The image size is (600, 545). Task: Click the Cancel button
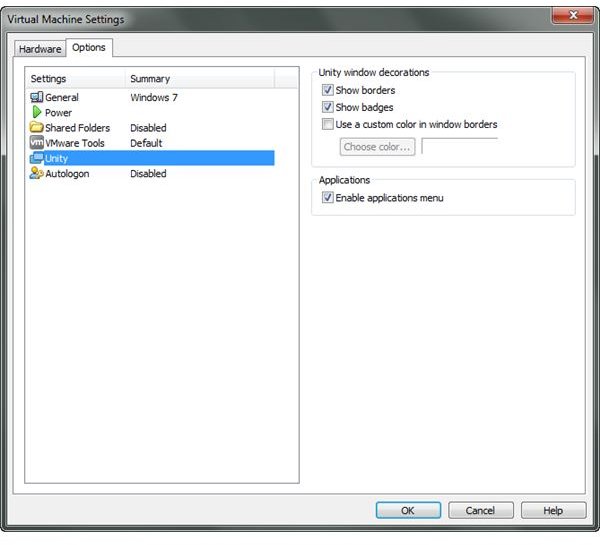click(x=480, y=511)
